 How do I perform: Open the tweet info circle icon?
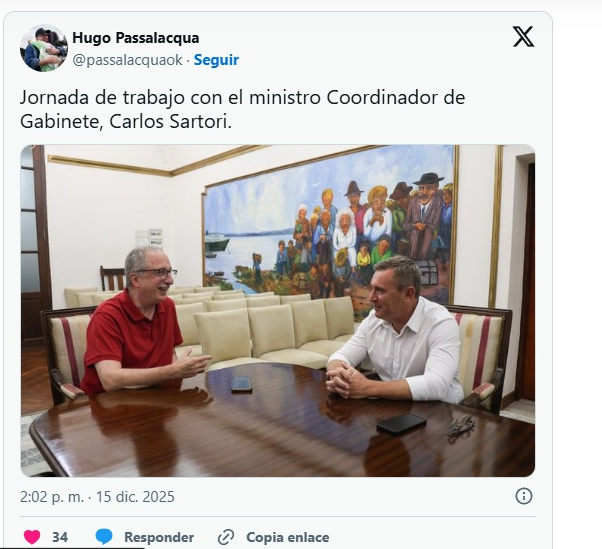click(x=524, y=496)
